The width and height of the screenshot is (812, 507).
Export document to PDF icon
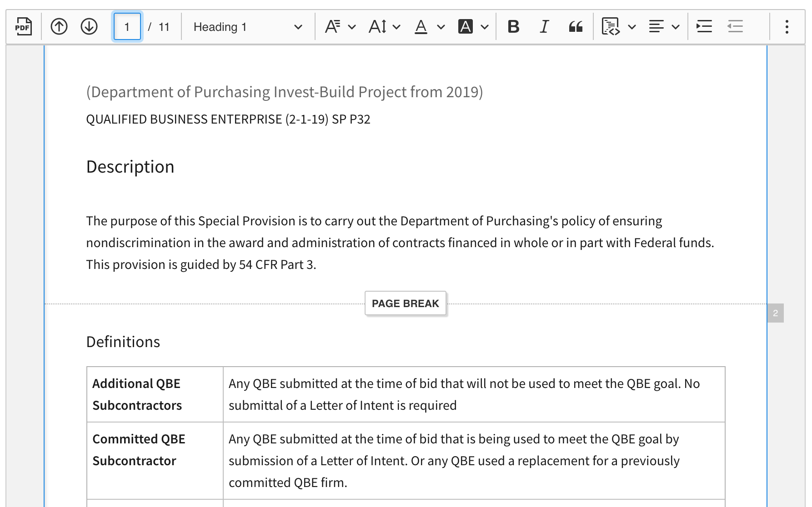[24, 27]
